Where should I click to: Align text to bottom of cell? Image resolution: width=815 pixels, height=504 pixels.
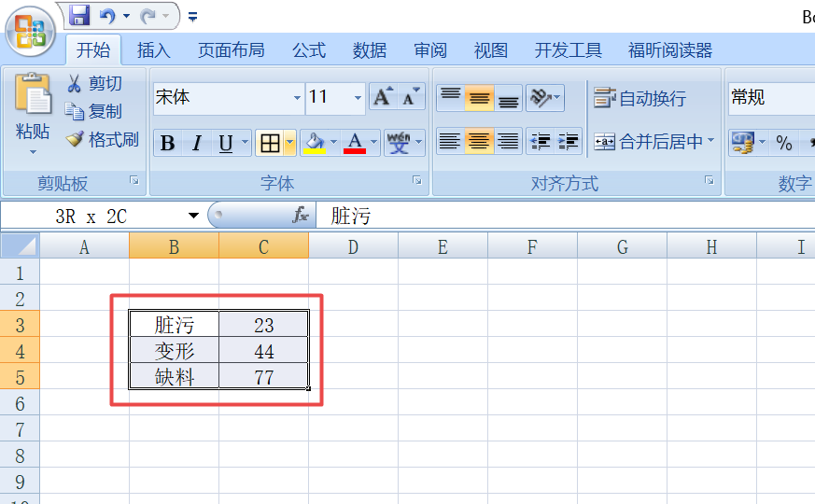click(x=508, y=98)
